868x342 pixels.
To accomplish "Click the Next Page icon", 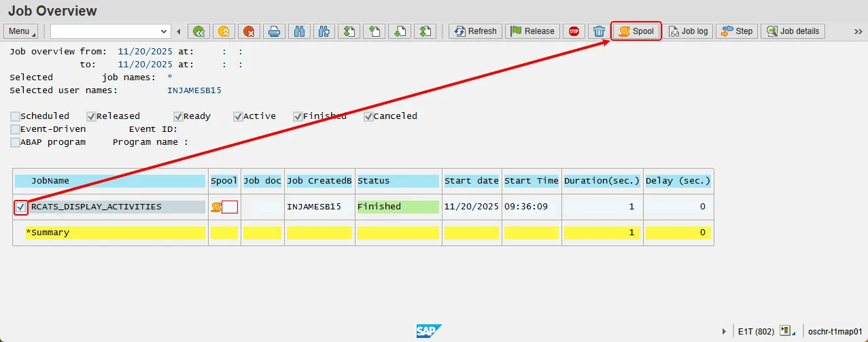I will tap(400, 31).
